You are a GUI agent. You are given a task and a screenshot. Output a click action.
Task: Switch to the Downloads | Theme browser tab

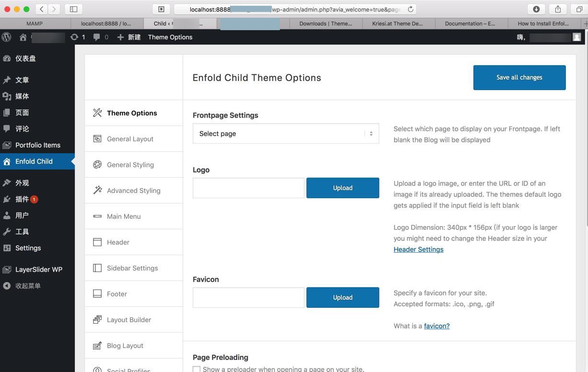coord(326,23)
